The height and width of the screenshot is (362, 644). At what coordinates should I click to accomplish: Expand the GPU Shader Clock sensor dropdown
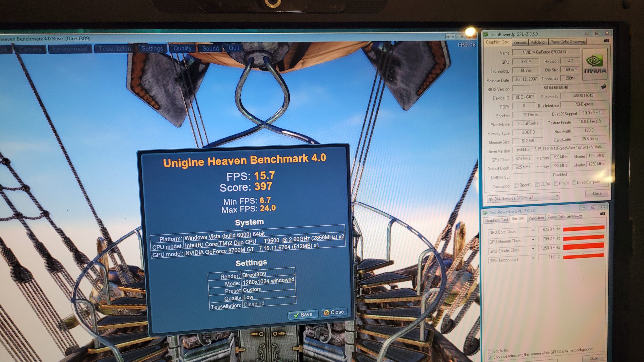click(x=533, y=249)
